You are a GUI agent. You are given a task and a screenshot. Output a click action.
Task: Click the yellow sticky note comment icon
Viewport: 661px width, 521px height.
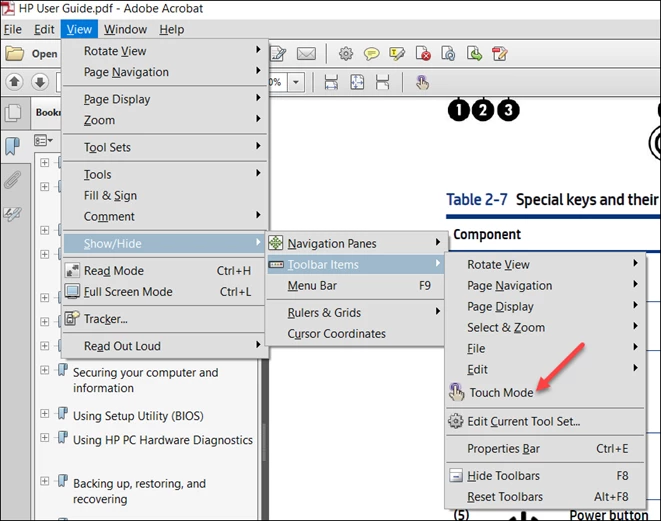371,54
